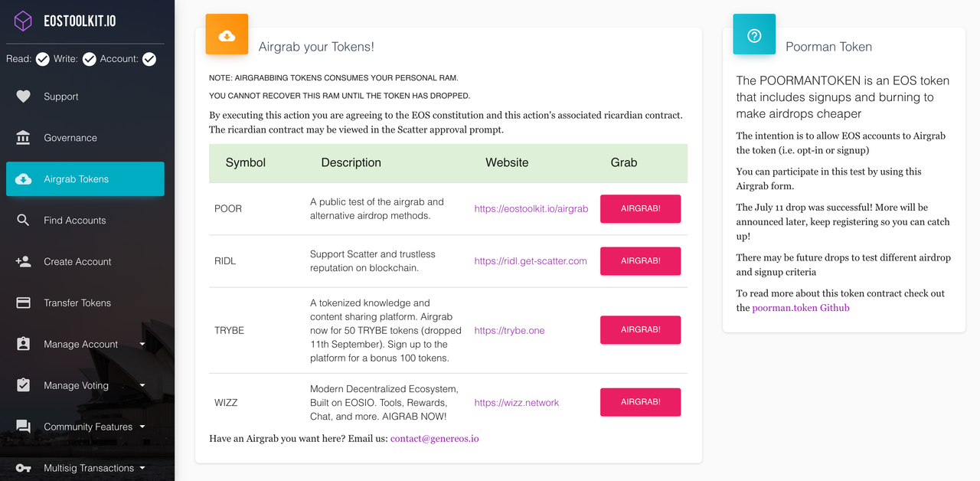Screen dimensions: 980x481
Task: Click the add-person icon for Create Account
Action: 24,262
